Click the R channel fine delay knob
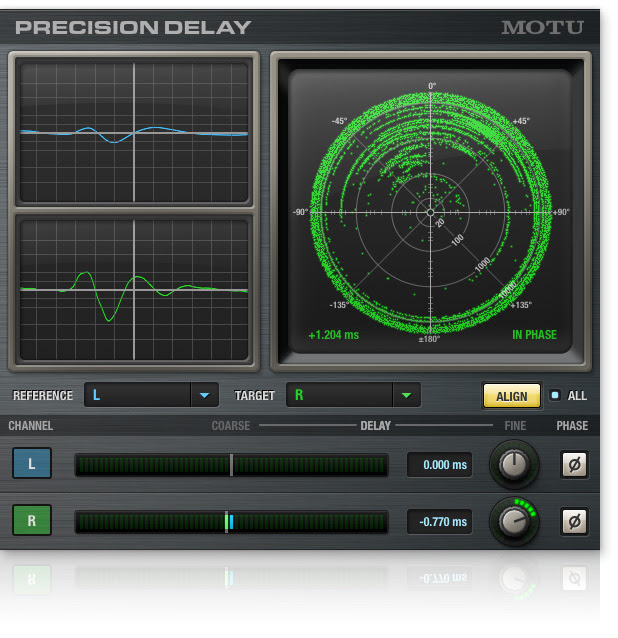618x638 pixels. tap(514, 521)
